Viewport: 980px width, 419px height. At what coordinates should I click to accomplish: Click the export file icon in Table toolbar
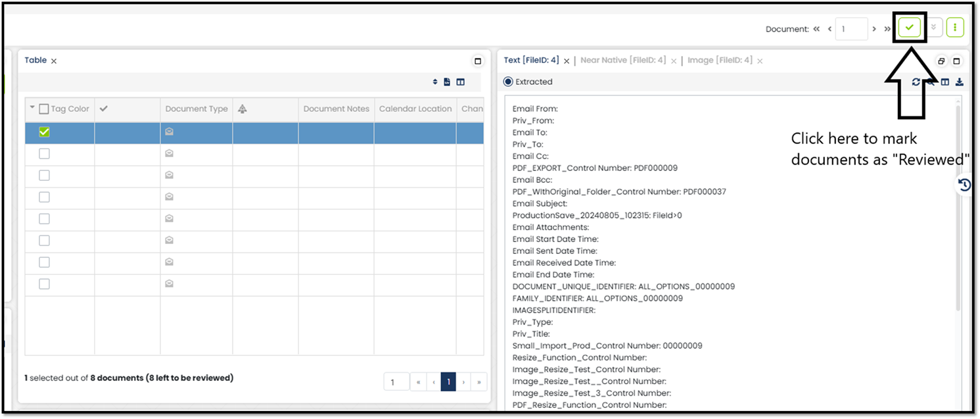pos(447,82)
